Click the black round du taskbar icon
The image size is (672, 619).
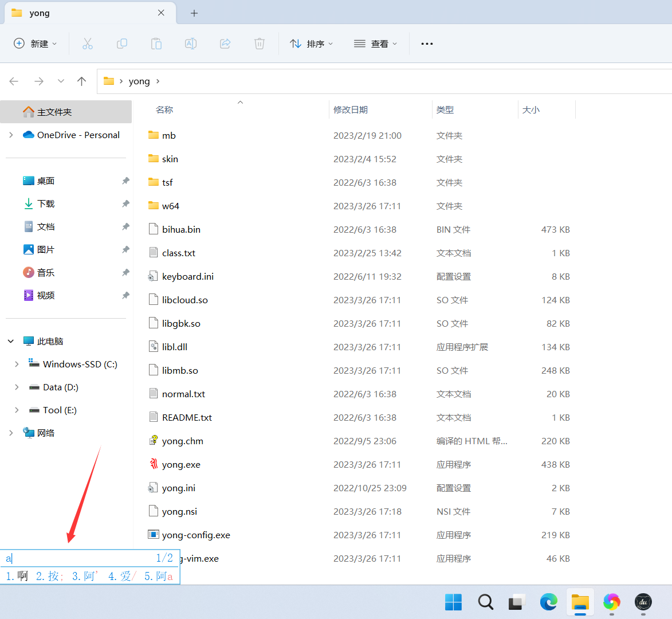[643, 602]
